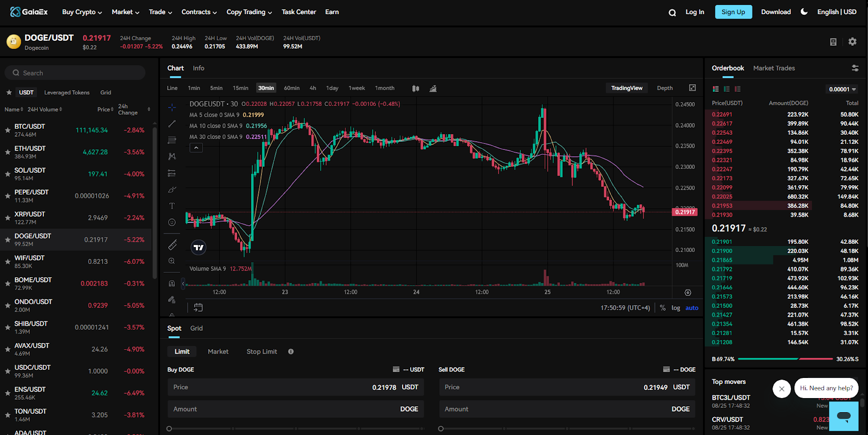Open the chart indicators icon

pos(433,89)
